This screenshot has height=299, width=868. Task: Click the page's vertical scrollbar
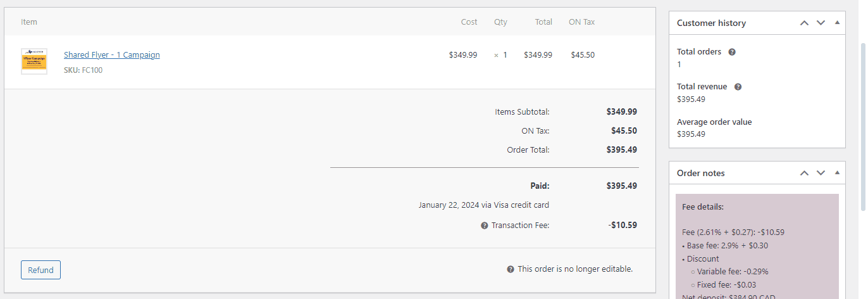tap(863, 127)
